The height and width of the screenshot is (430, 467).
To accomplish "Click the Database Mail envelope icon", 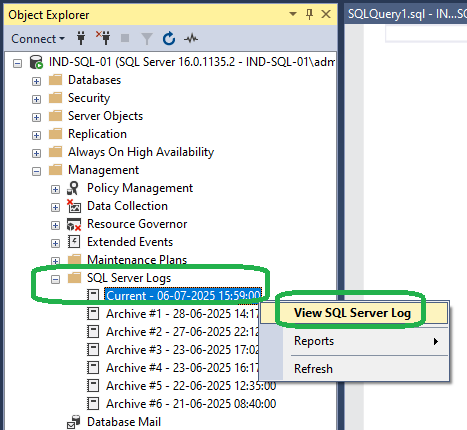I will pyautogui.click(x=73, y=422).
